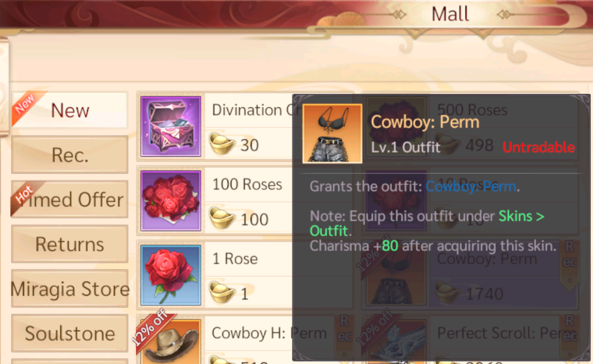This screenshot has height=364, width=593.
Task: Open the Rec. category tab
Action: 69,155
